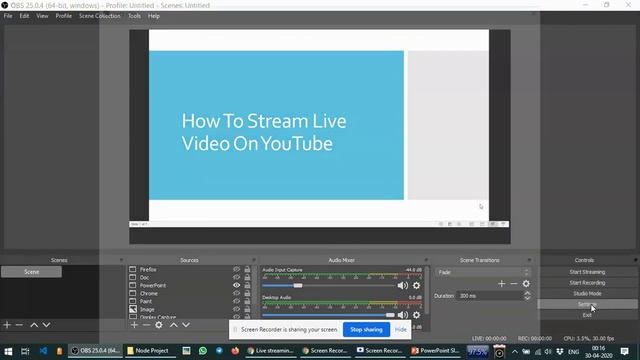Show the Image source with its eye icon
The image size is (640, 360).
(x=236, y=309)
